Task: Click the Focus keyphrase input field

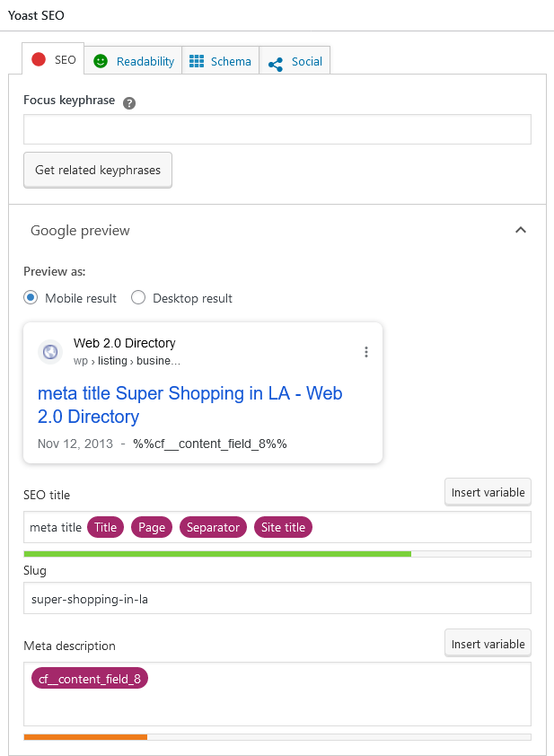Action: (277, 129)
